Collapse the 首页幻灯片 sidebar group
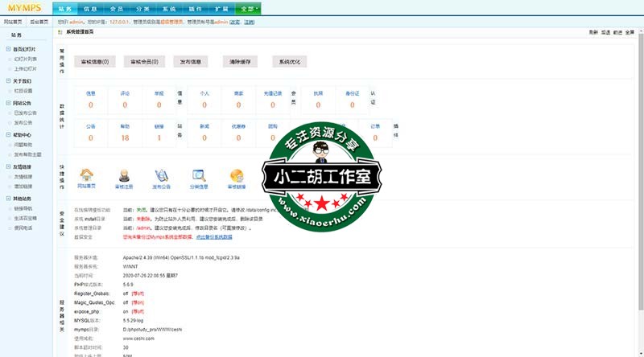 point(6,50)
